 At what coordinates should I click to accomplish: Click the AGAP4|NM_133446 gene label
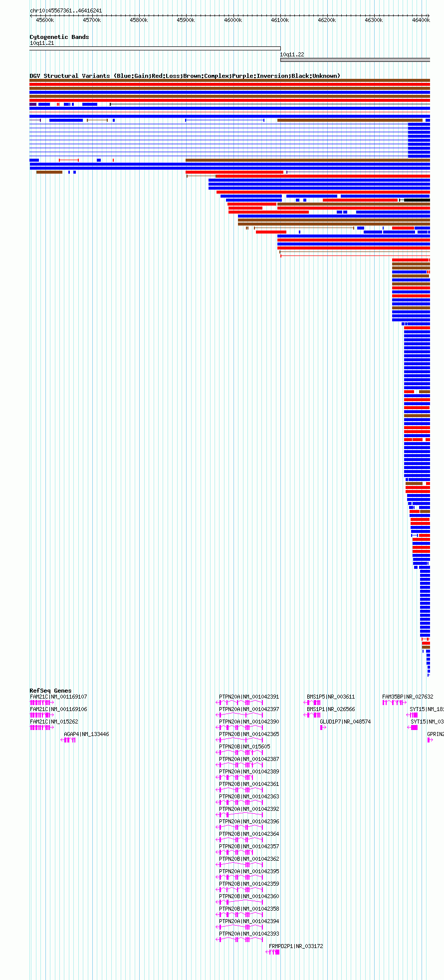86,734
